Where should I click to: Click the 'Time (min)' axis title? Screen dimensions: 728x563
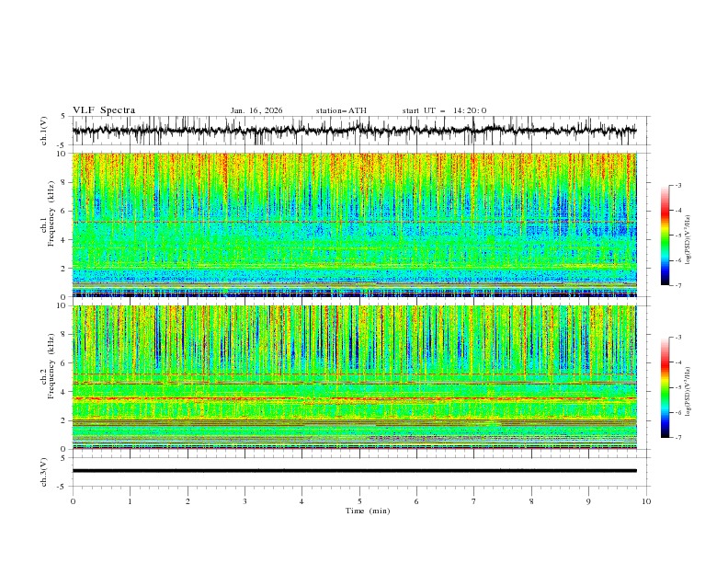coord(368,511)
